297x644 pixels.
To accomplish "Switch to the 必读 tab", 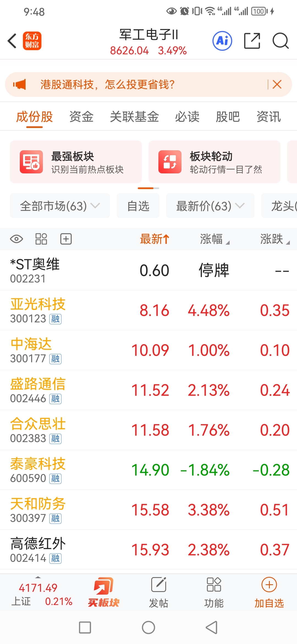I will pyautogui.click(x=187, y=117).
